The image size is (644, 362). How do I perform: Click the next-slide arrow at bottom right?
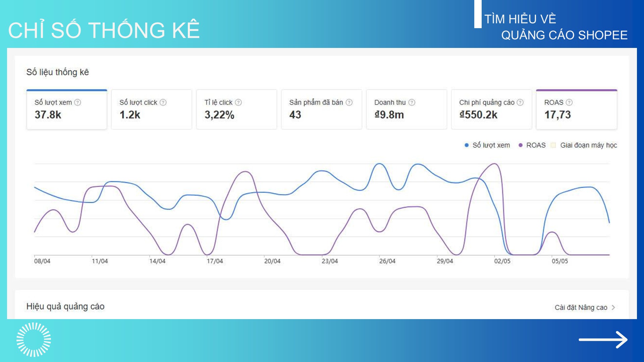click(603, 340)
